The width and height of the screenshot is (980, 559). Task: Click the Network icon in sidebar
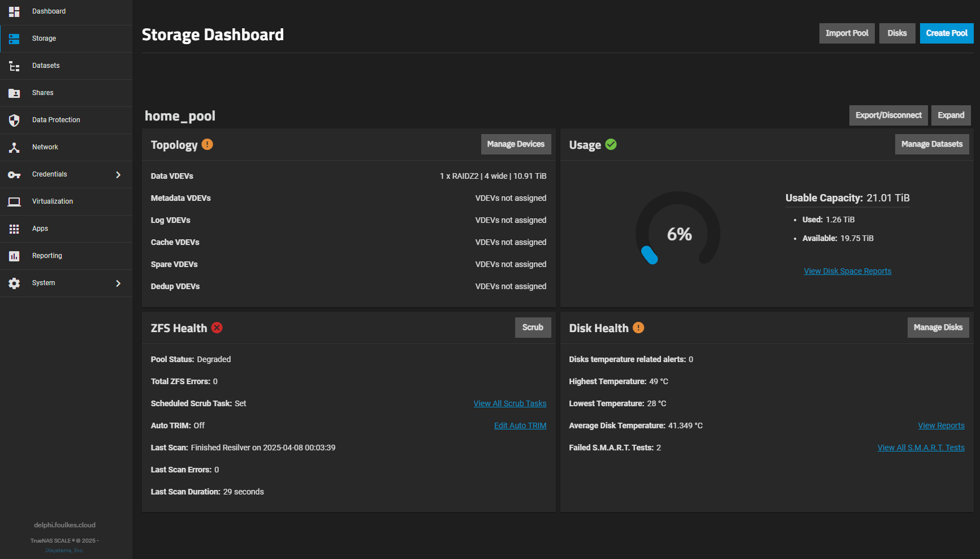pos(14,148)
